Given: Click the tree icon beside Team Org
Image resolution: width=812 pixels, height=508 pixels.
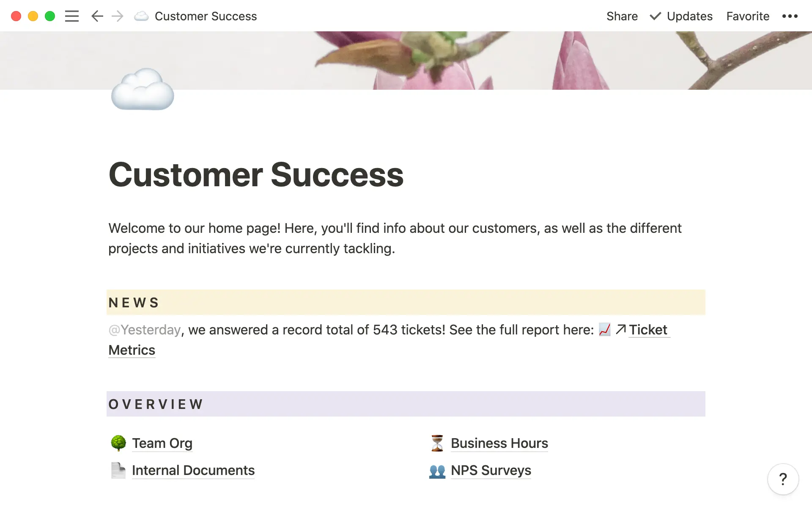Looking at the screenshot, I should tap(118, 443).
